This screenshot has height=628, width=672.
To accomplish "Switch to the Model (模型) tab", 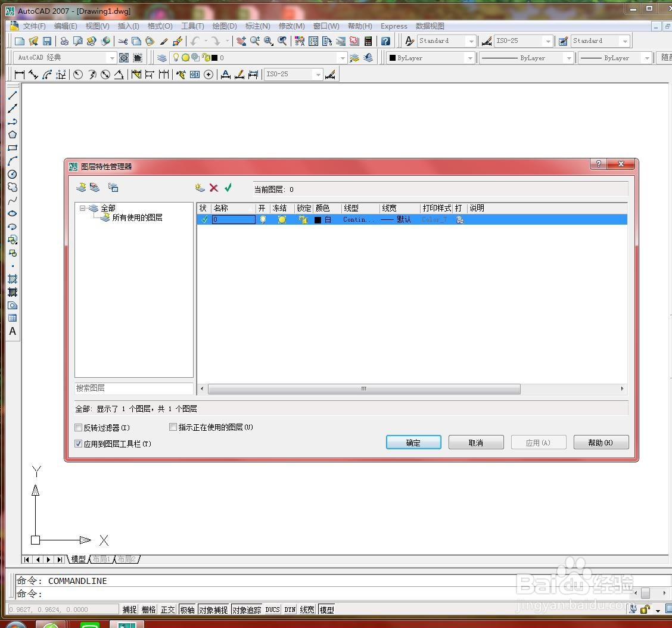I will (78, 559).
